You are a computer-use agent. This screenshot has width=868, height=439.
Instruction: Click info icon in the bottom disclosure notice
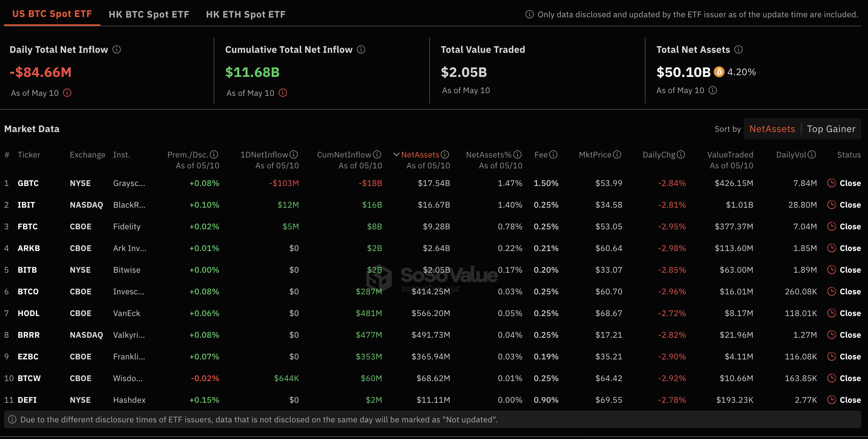(x=12, y=420)
